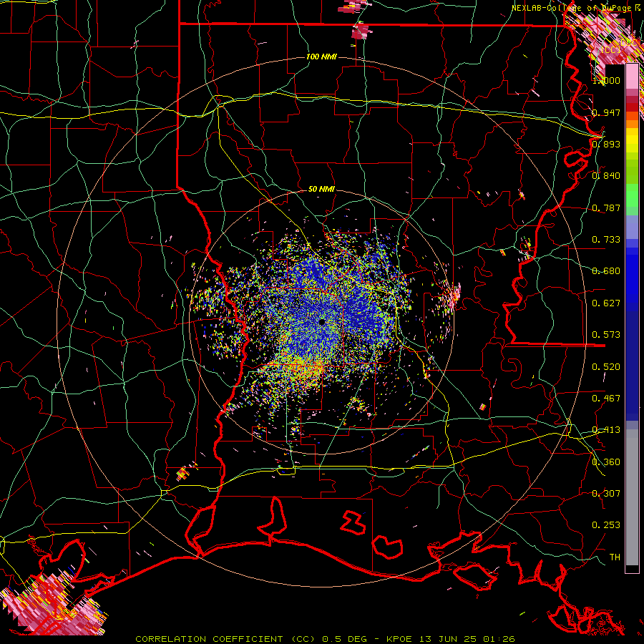The width and height of the screenshot is (644, 644).
Task: Select the 1.000 value on the color scale
Action: click(x=606, y=80)
